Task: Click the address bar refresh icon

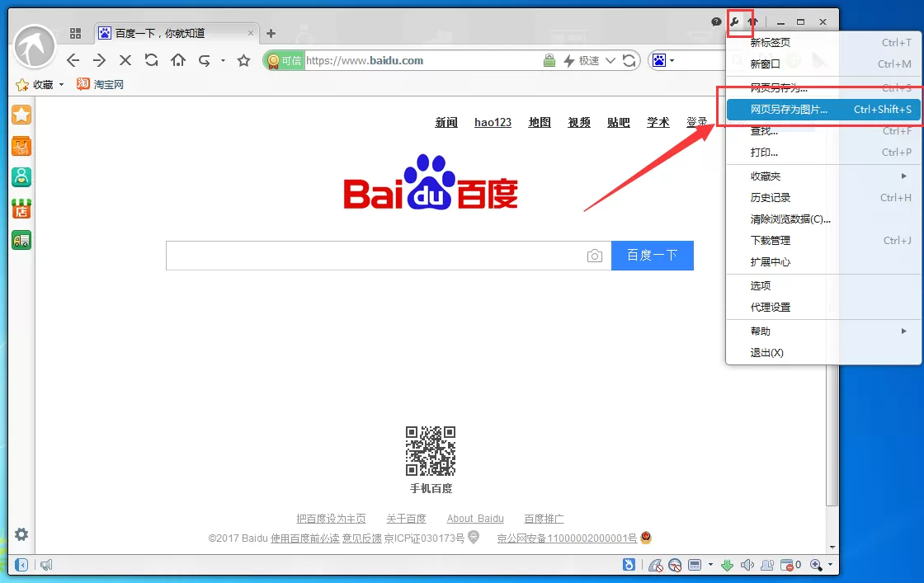Action: click(629, 60)
